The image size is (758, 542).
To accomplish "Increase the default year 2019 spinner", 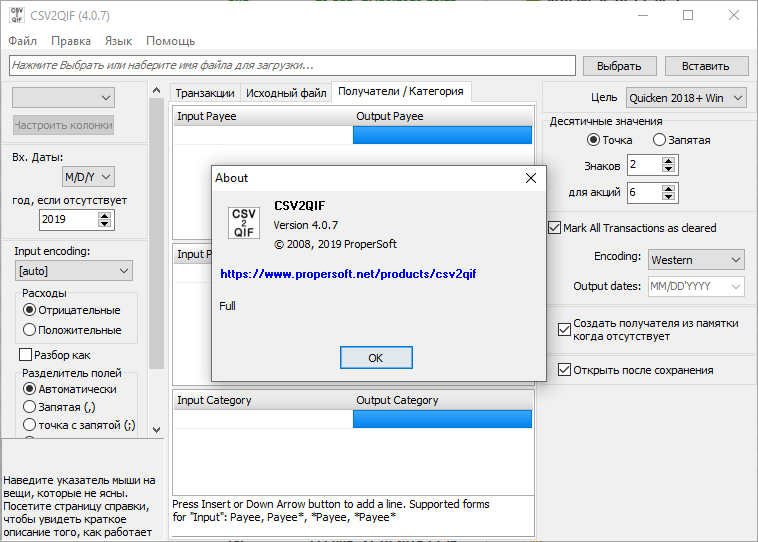I will coord(104,215).
